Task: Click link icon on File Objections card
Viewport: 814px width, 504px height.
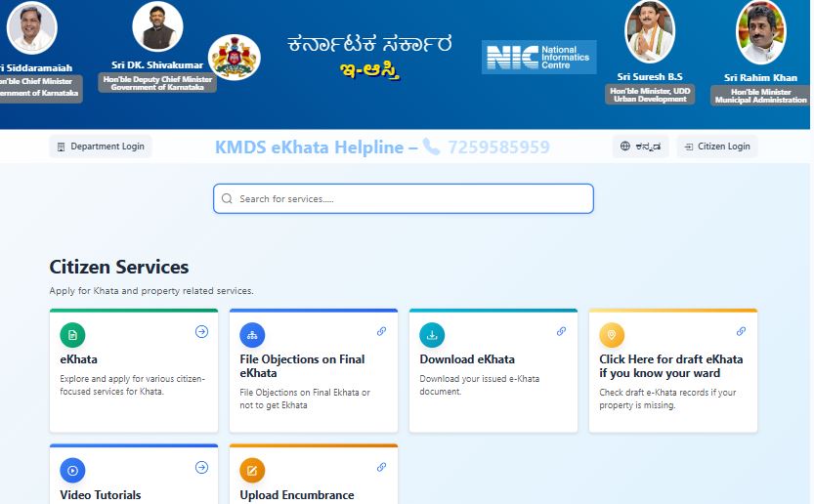Action: click(x=381, y=331)
